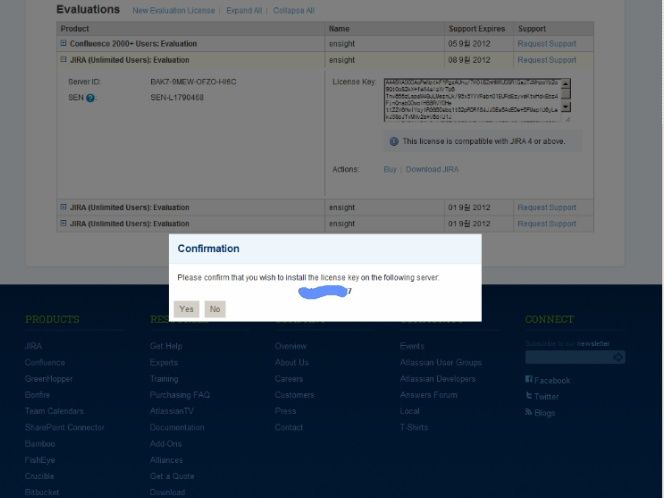The height and width of the screenshot is (498, 664).
Task: Go to Experts link
Action: click(x=163, y=362)
